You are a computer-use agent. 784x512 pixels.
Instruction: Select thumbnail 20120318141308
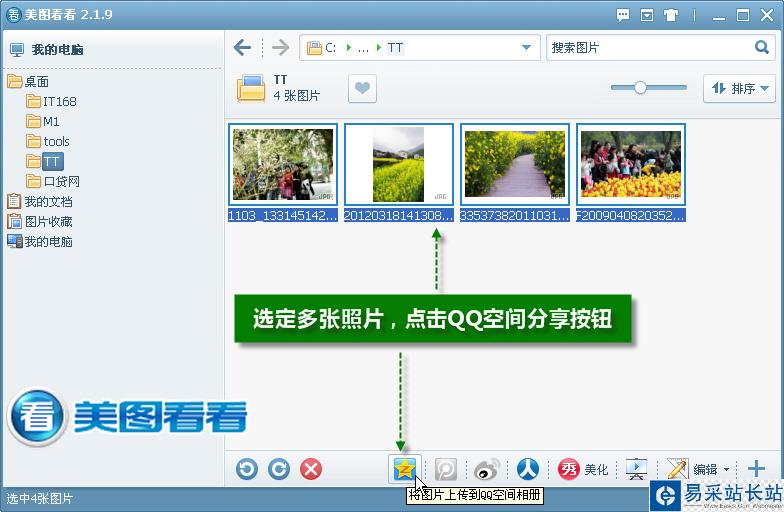[399, 164]
